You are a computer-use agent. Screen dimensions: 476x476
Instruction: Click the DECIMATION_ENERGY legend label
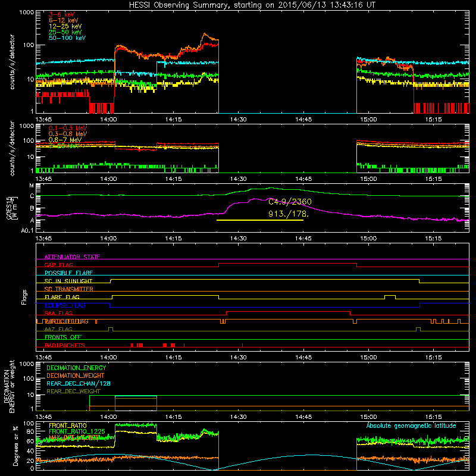[x=76, y=368]
